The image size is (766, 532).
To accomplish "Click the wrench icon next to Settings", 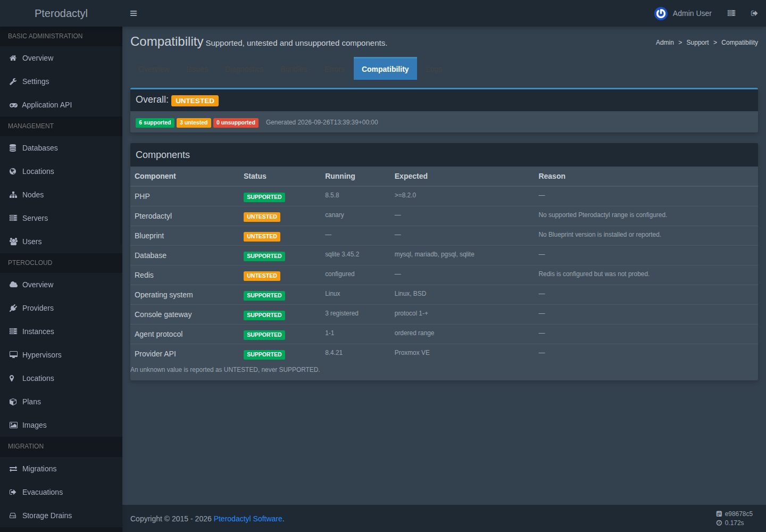I will coord(13,81).
